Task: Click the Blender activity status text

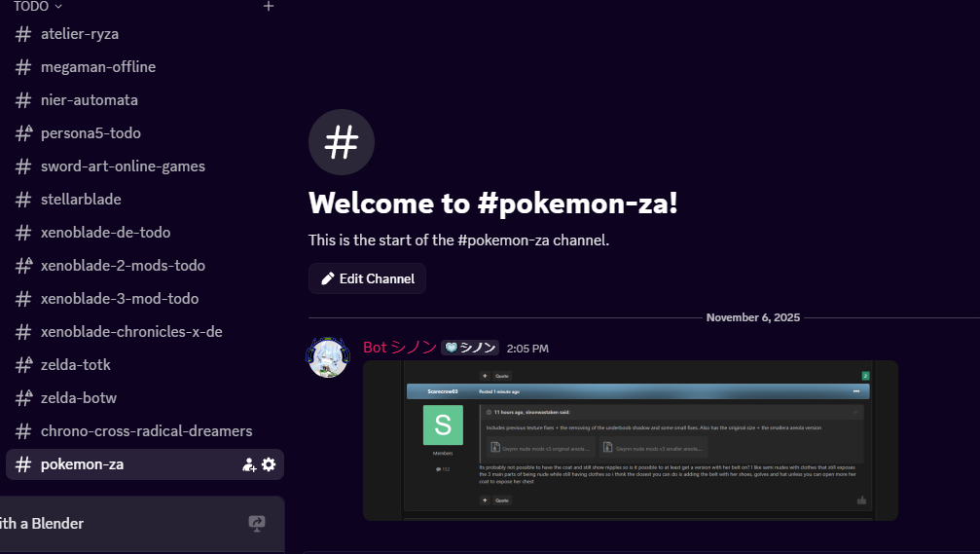Action: coord(41,524)
